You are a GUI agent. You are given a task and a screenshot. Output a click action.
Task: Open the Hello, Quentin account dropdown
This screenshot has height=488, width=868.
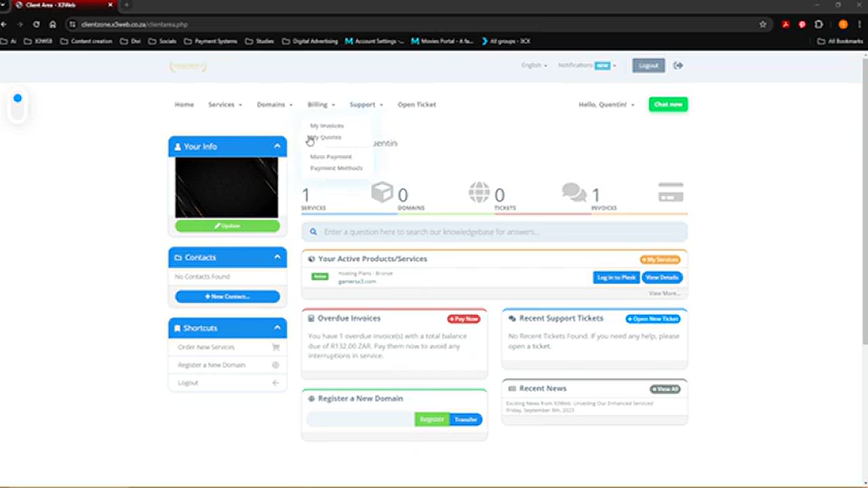pyautogui.click(x=607, y=104)
